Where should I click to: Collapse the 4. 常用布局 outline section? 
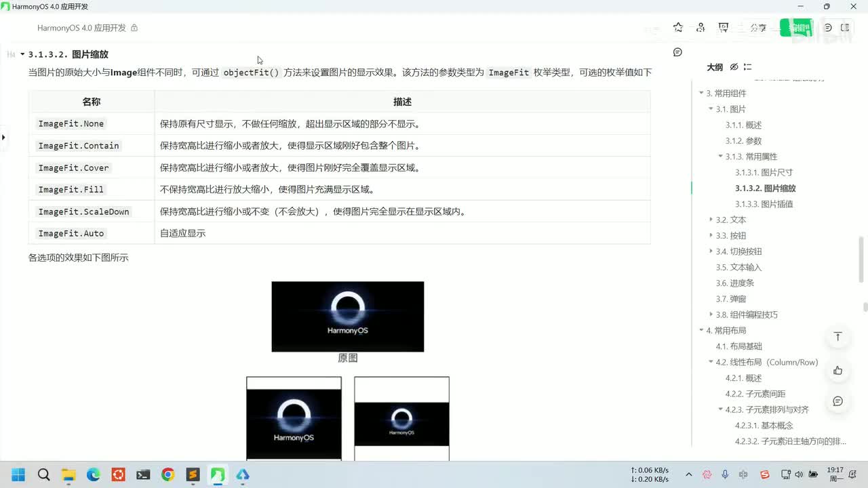pos(701,330)
